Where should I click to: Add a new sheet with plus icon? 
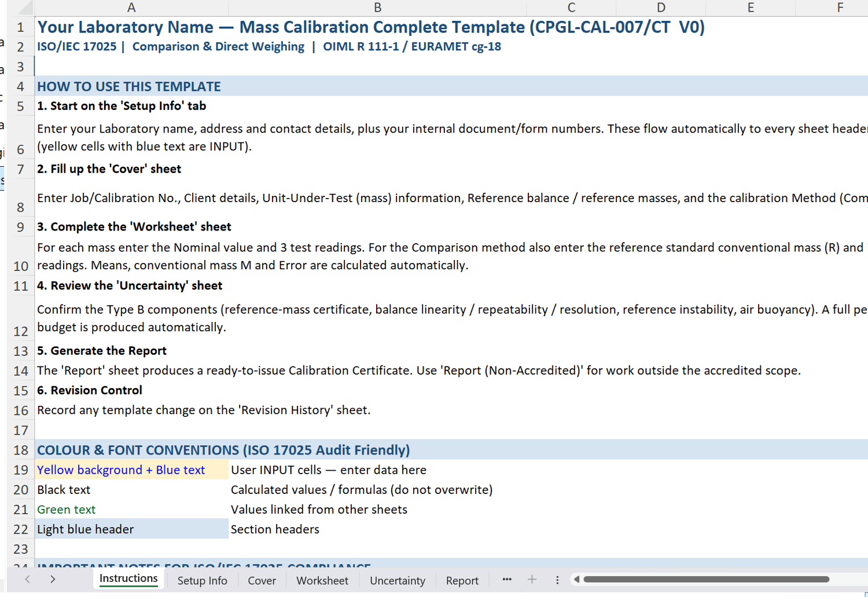(532, 580)
